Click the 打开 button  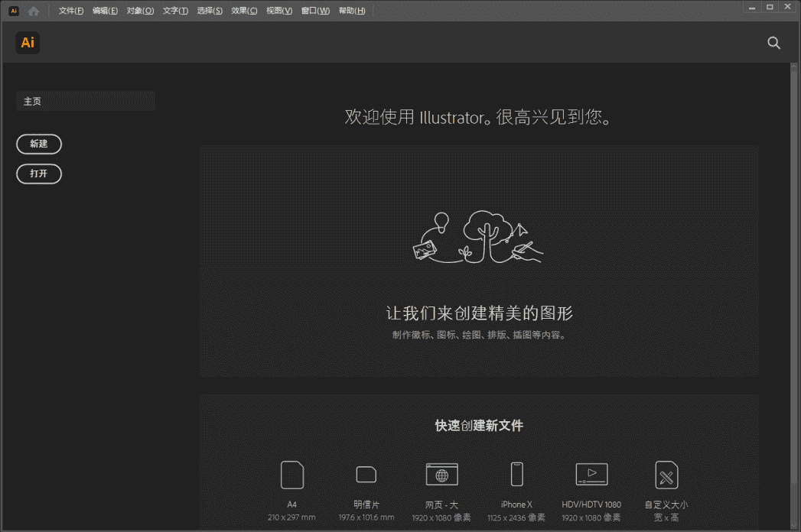coord(38,174)
